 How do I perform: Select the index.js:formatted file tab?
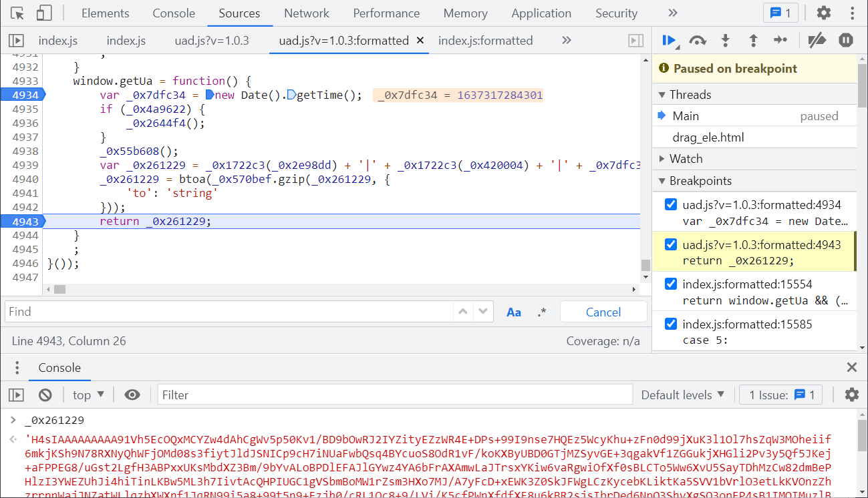pyautogui.click(x=486, y=41)
